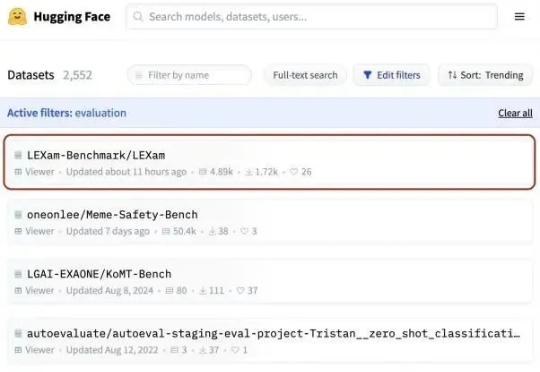Click Viewer icon in KoMT-Bench row
This screenshot has height=372, width=540.
point(18,291)
